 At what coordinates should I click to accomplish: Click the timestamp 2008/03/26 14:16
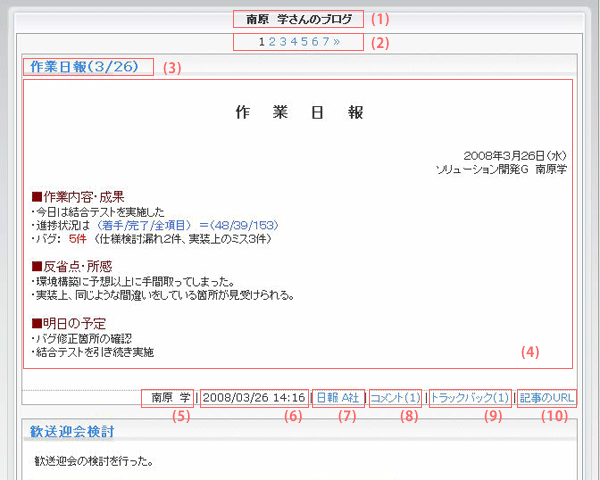click(x=254, y=398)
